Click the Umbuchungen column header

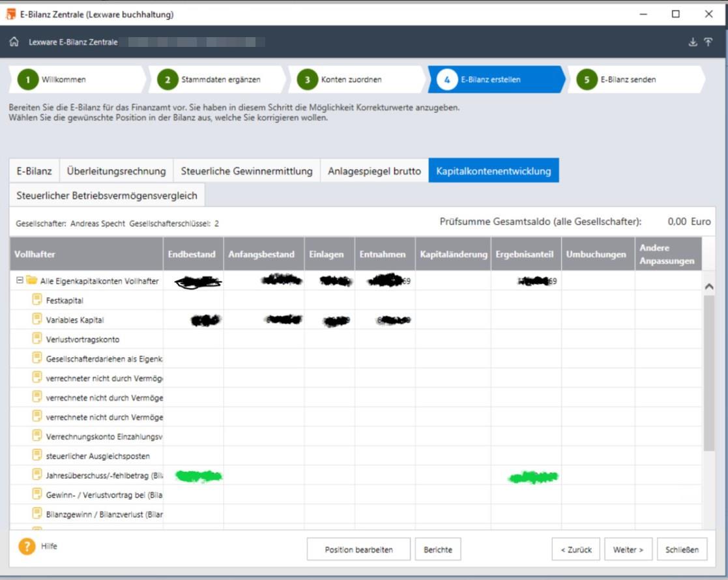598,254
